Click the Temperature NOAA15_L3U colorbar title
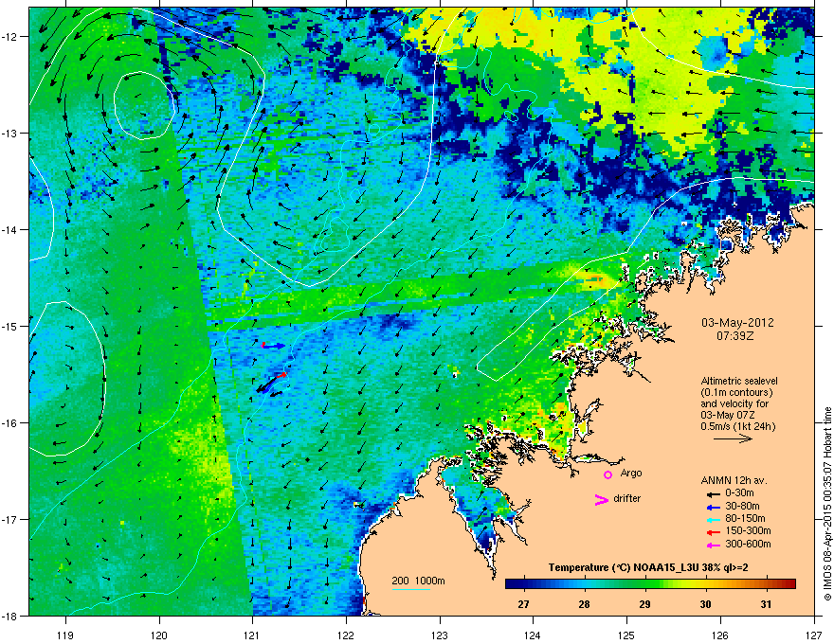Viewport: 834px width, 644px height. (648, 567)
